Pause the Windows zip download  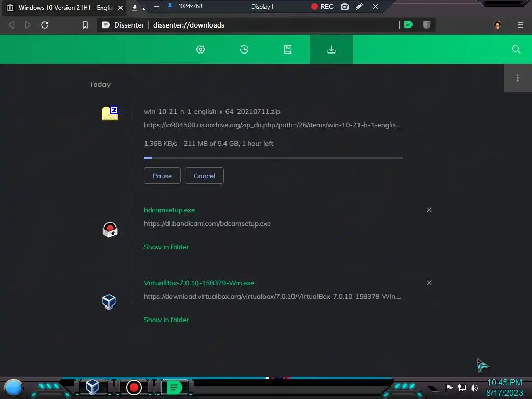pos(162,176)
